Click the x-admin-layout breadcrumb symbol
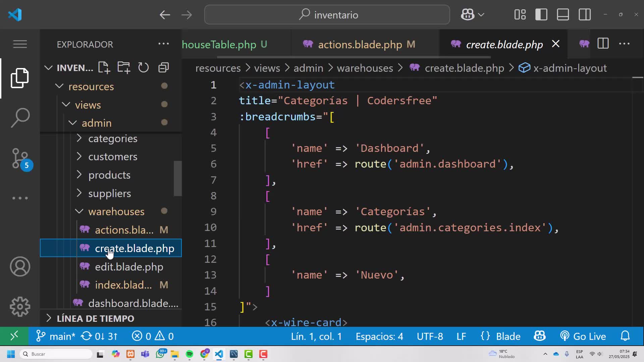644x362 pixels. coord(563,68)
